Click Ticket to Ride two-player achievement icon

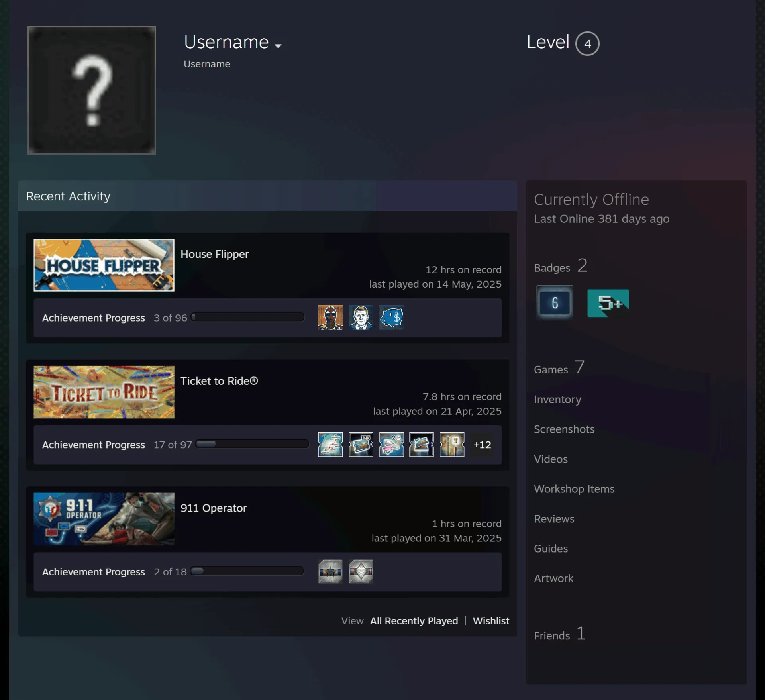392,444
